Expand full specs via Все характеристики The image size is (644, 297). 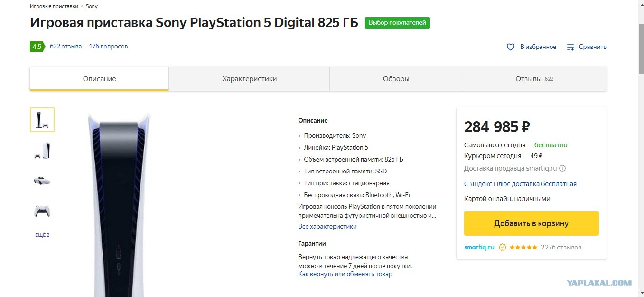click(x=327, y=227)
